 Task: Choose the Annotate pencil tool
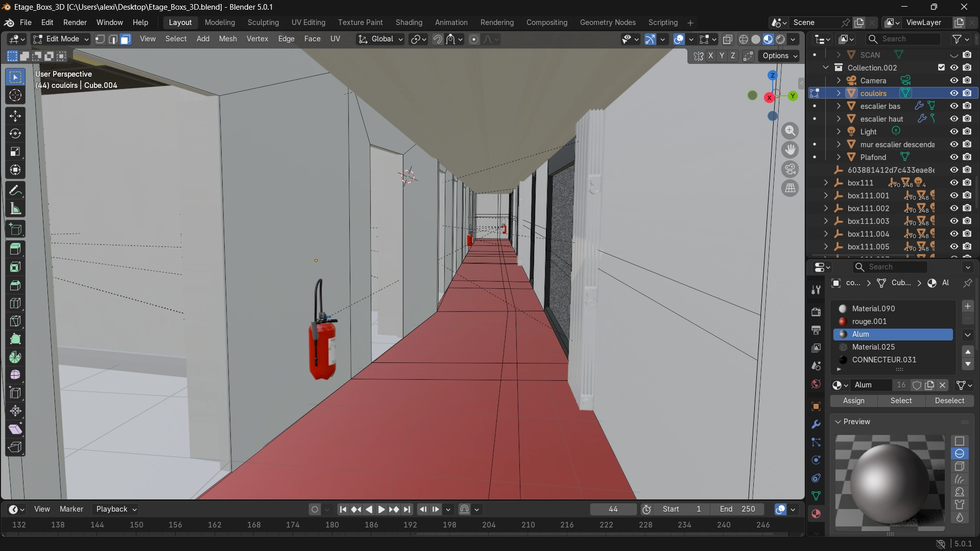(x=15, y=191)
